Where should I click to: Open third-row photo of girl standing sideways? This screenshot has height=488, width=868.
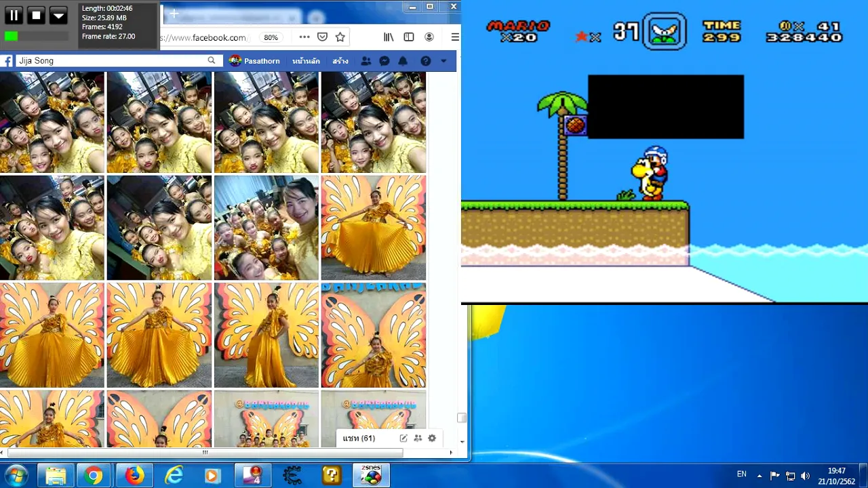point(267,335)
